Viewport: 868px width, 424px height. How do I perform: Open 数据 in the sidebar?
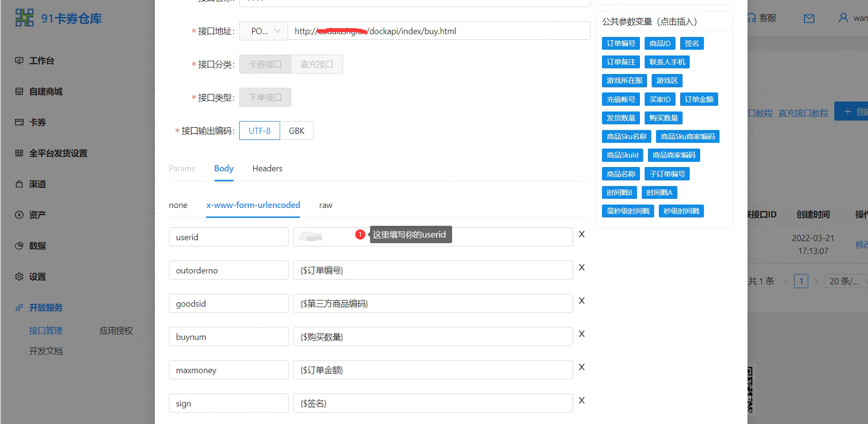coord(37,246)
